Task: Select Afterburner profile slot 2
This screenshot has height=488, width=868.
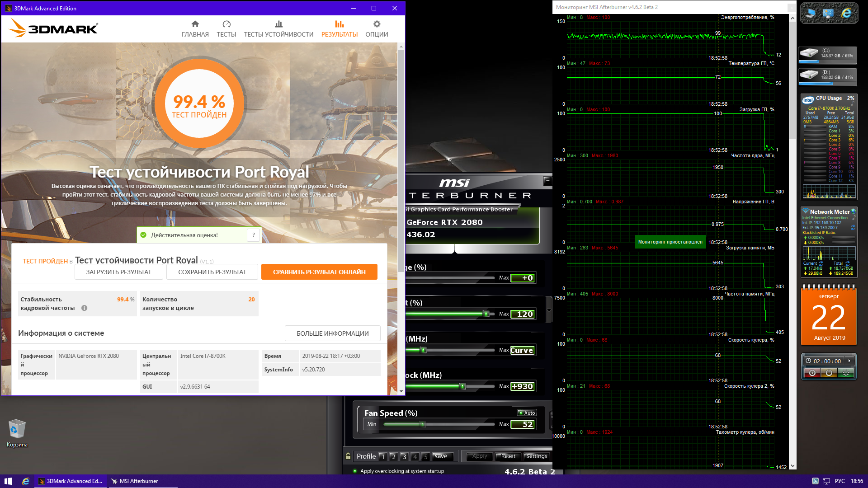Action: click(393, 457)
